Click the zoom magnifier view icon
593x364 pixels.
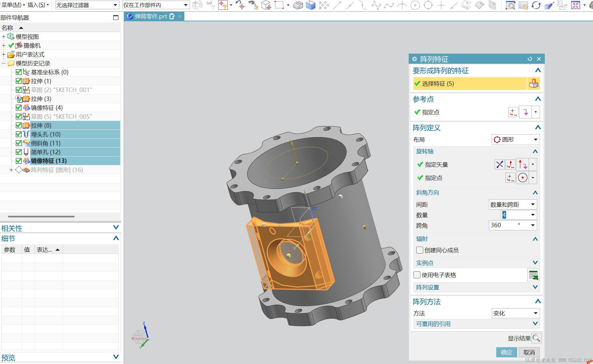[510, 5]
